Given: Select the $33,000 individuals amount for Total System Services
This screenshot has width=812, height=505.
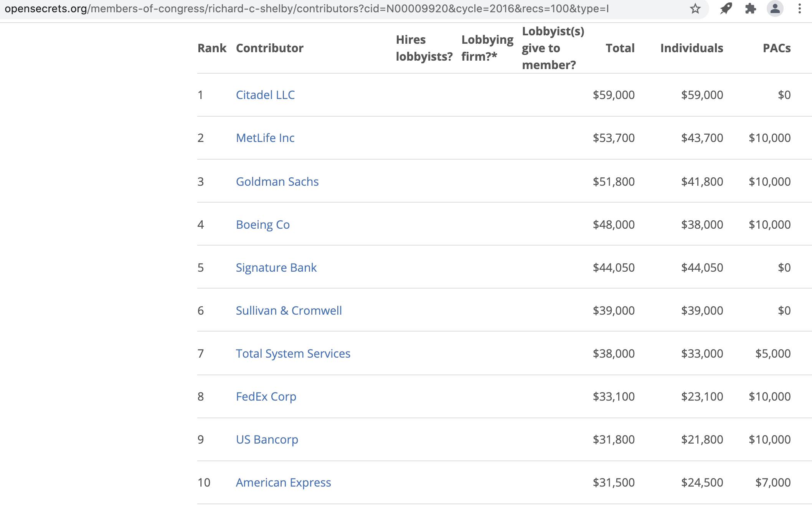Looking at the screenshot, I should [x=702, y=353].
